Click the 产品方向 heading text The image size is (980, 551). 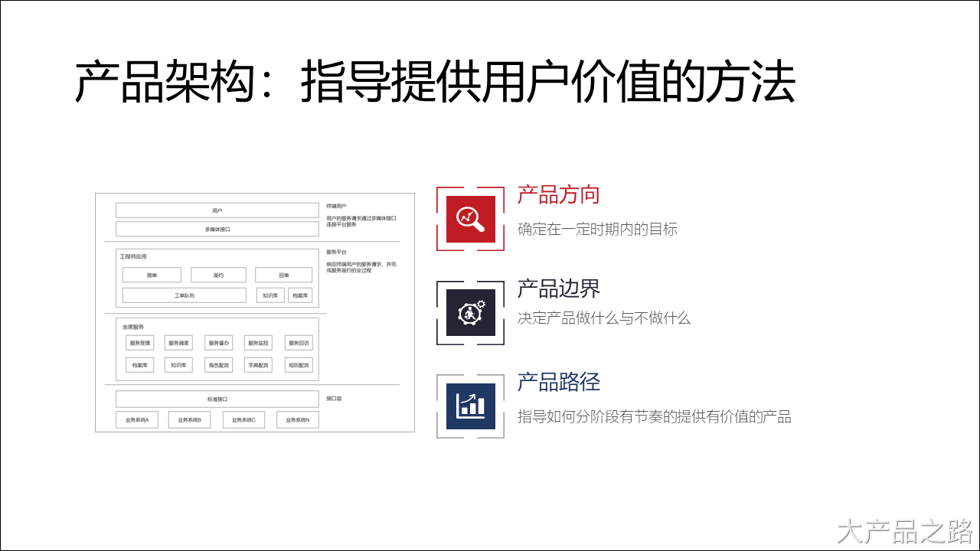[558, 196]
